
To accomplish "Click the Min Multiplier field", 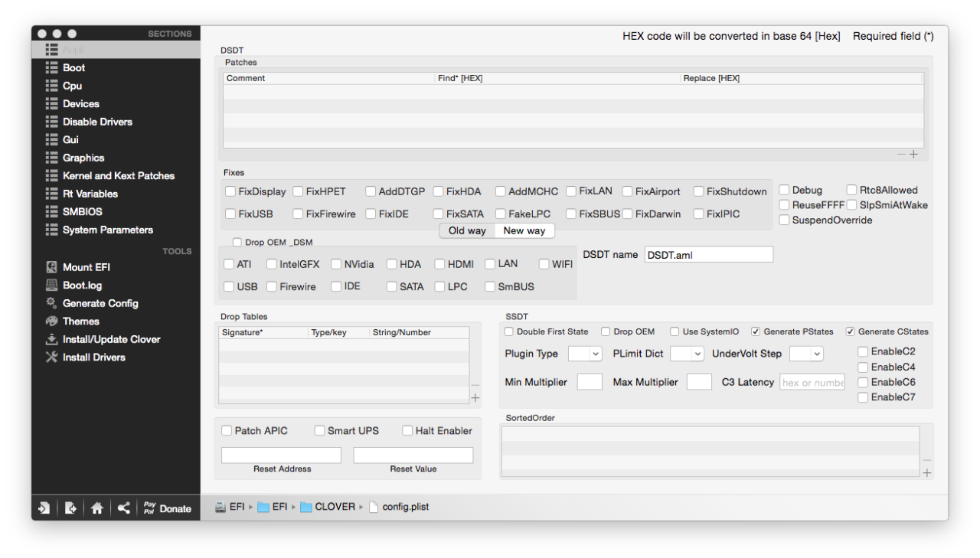I will pyautogui.click(x=590, y=382).
